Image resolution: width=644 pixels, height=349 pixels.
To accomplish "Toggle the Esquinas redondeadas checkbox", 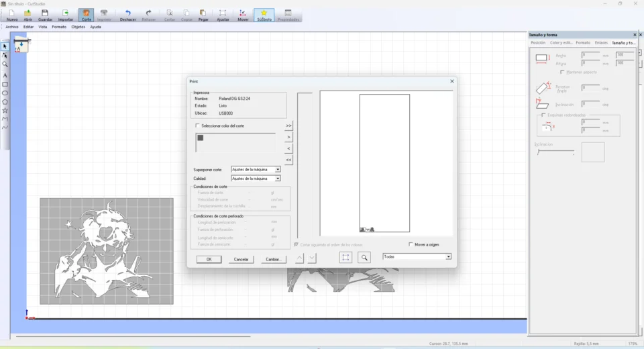I will tap(543, 115).
